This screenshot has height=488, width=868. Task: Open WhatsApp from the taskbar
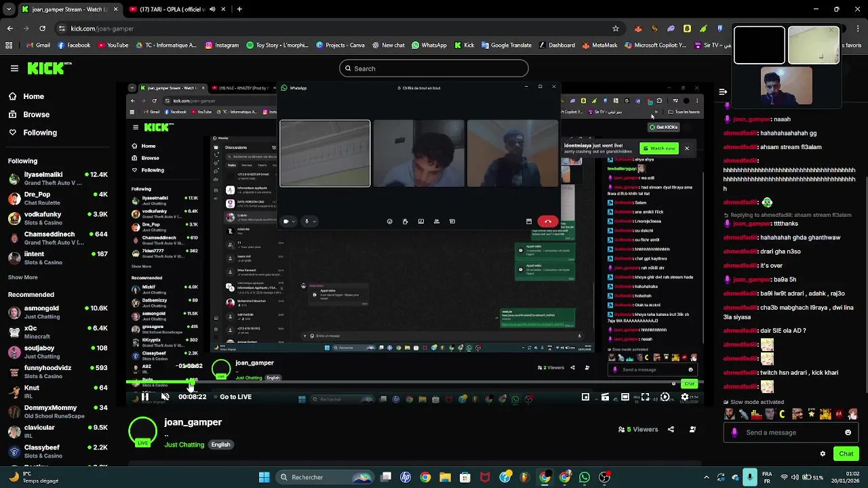pos(585,477)
